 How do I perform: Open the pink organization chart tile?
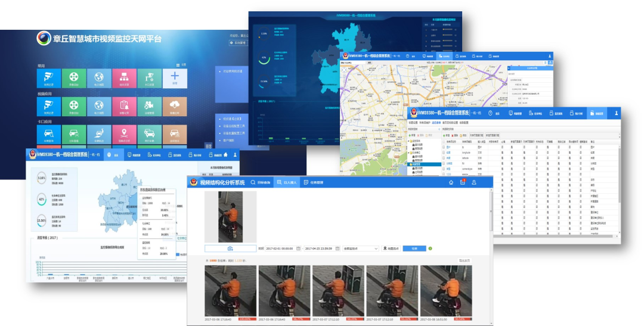pos(124,78)
